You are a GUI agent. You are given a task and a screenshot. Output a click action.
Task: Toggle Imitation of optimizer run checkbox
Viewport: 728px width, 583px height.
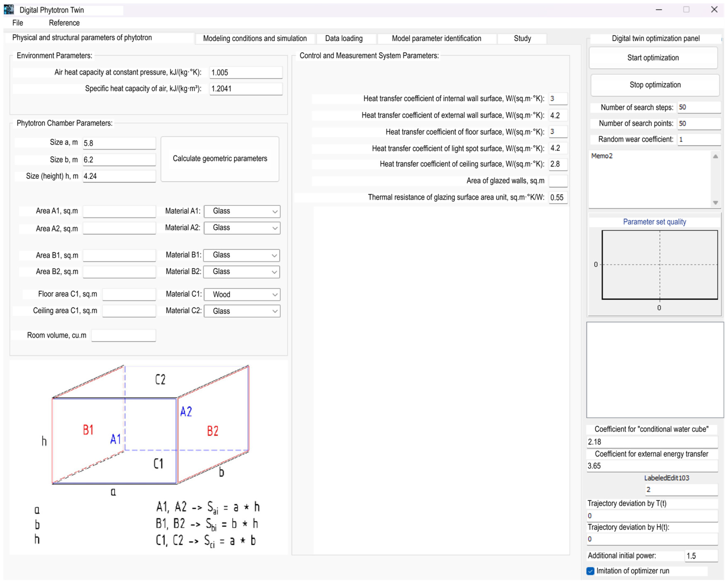(590, 571)
